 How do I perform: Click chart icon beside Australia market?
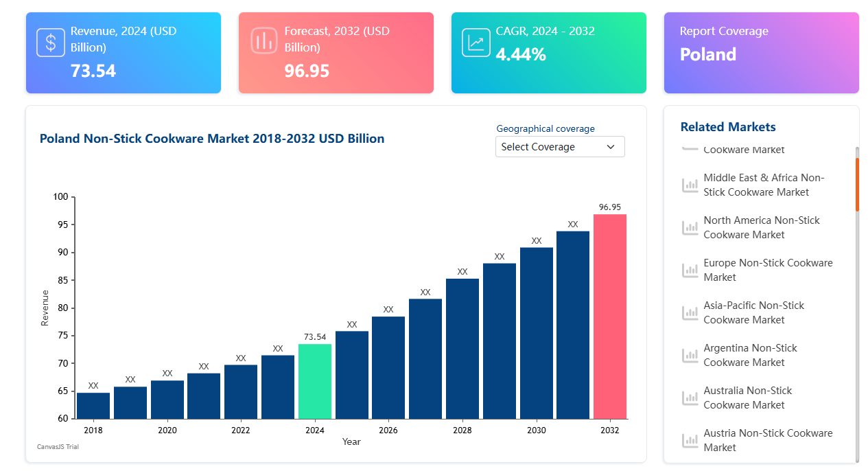coord(690,398)
